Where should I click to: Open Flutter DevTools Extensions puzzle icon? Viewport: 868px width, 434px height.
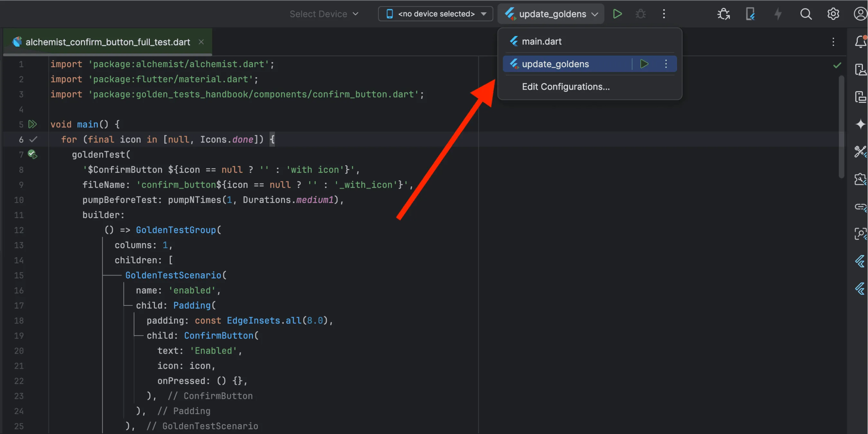tap(860, 179)
